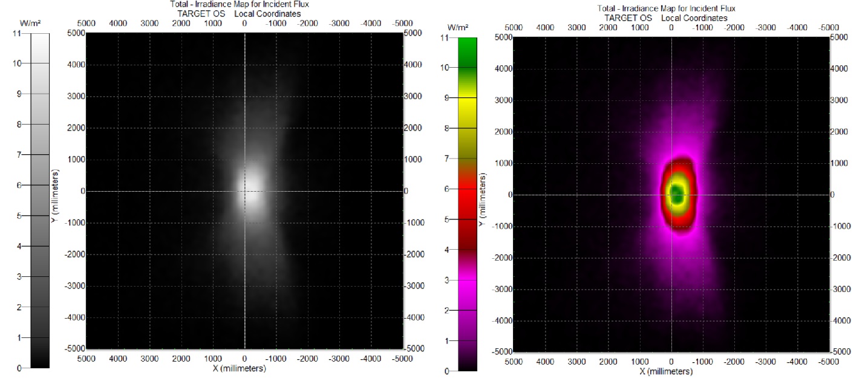Click the W/m² unit label above color bar
The width and height of the screenshot is (868, 390).
click(x=455, y=28)
